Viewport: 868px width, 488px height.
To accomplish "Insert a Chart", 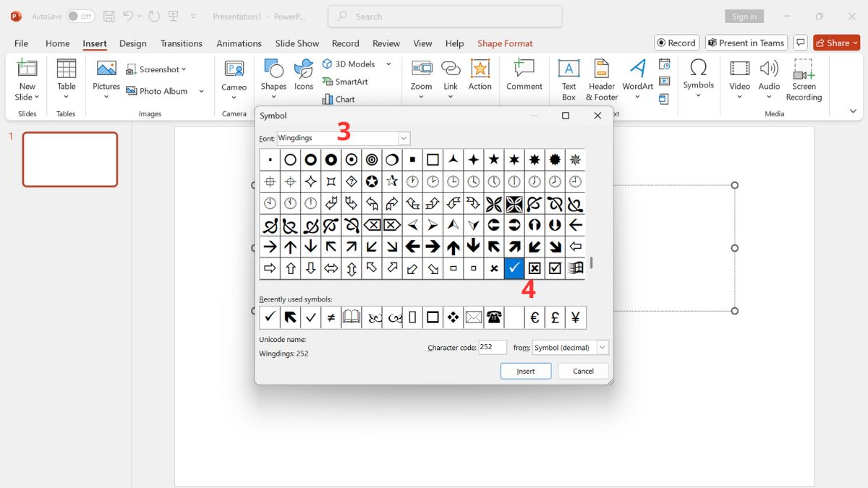I will (339, 99).
